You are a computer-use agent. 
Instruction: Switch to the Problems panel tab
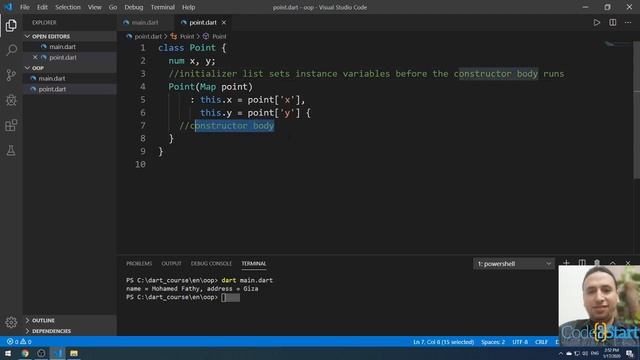pos(139,264)
